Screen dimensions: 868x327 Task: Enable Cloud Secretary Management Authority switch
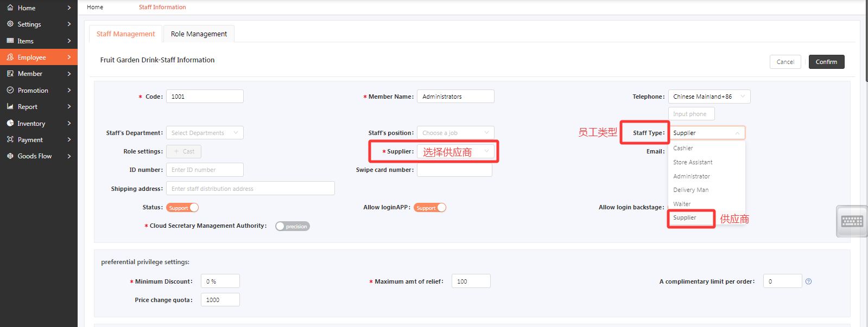click(292, 226)
